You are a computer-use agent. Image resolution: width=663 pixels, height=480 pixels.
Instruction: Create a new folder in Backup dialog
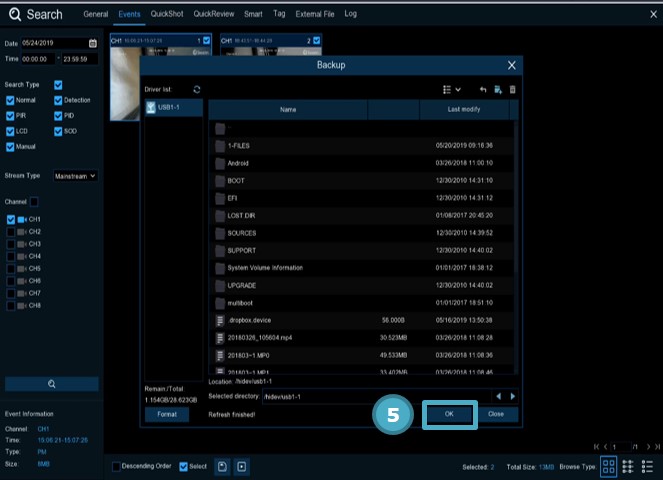(x=497, y=90)
